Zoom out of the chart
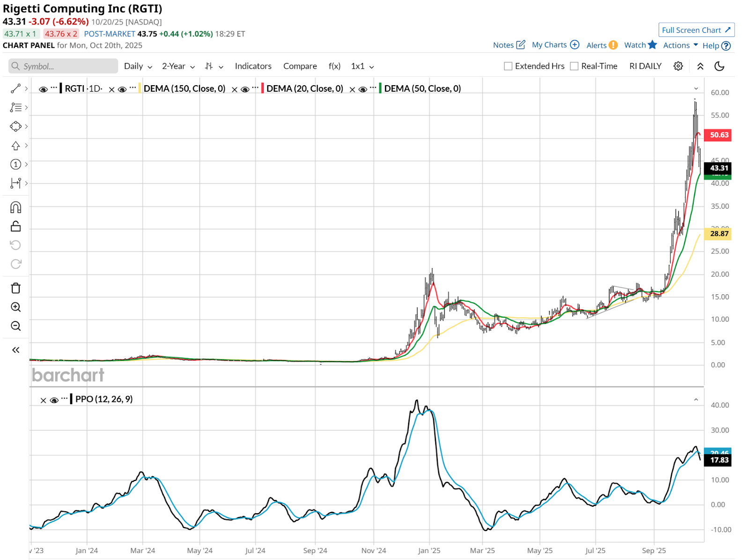The width and height of the screenshot is (749, 560). tap(15, 326)
